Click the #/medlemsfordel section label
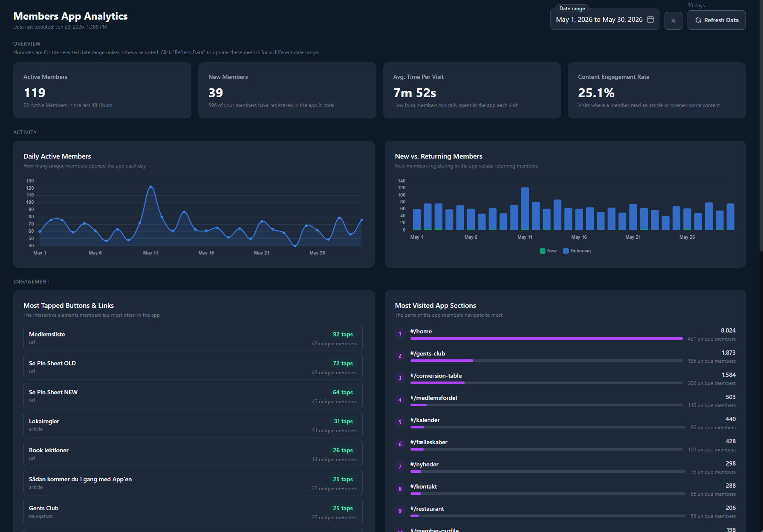763x532 pixels. pos(434,398)
